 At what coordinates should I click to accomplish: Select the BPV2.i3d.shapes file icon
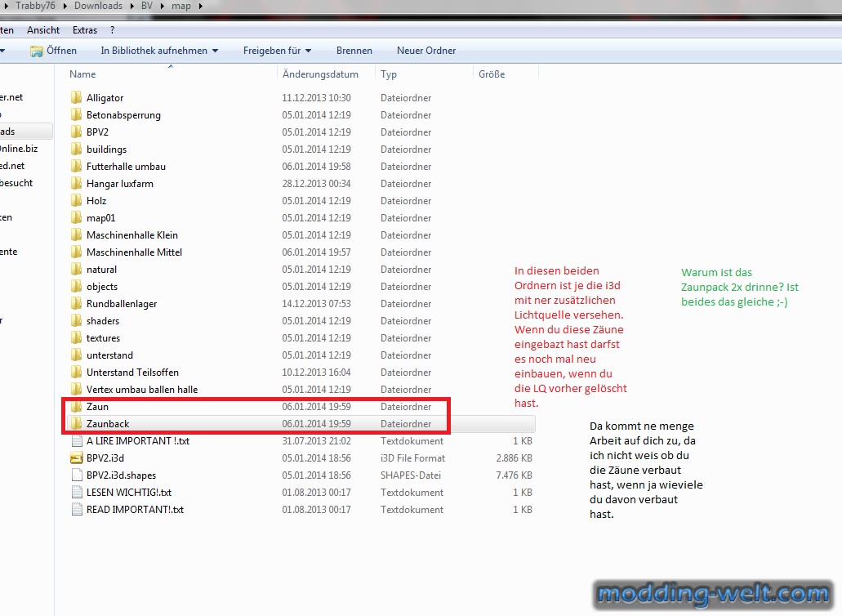(76, 475)
